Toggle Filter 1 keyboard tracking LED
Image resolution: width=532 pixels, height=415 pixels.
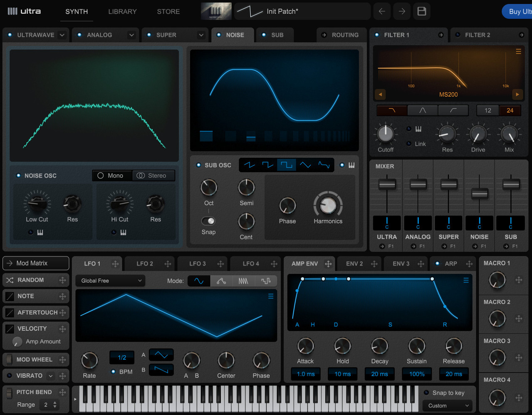click(x=408, y=129)
